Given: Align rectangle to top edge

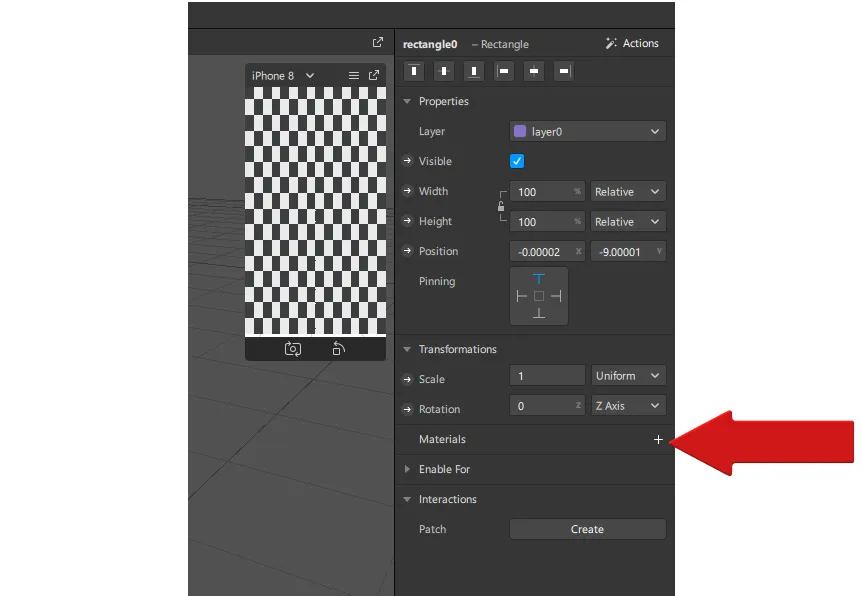Looking at the screenshot, I should pos(414,71).
